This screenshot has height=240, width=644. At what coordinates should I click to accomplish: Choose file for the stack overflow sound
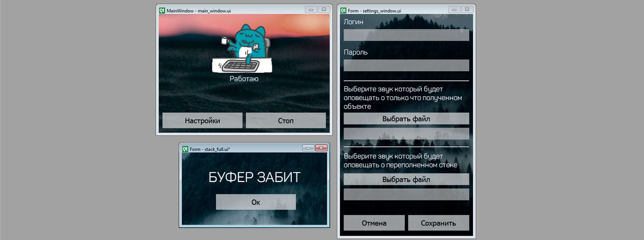pyautogui.click(x=406, y=179)
